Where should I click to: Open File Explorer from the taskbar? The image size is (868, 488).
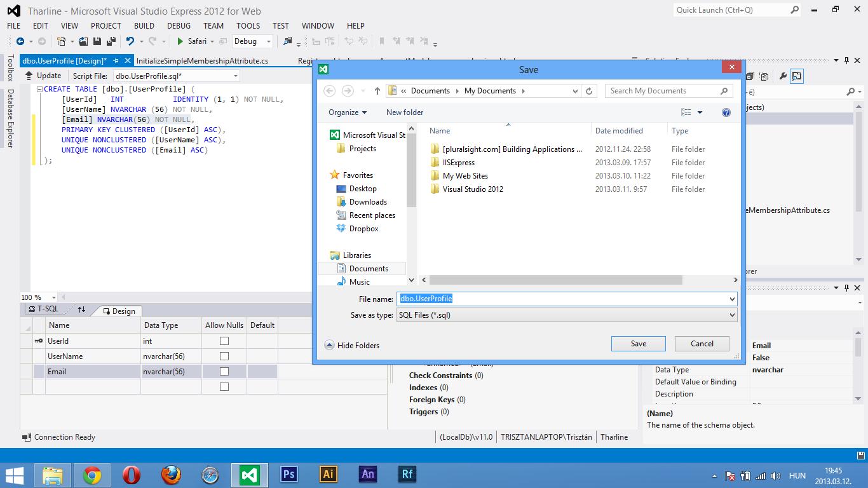pyautogui.click(x=53, y=475)
